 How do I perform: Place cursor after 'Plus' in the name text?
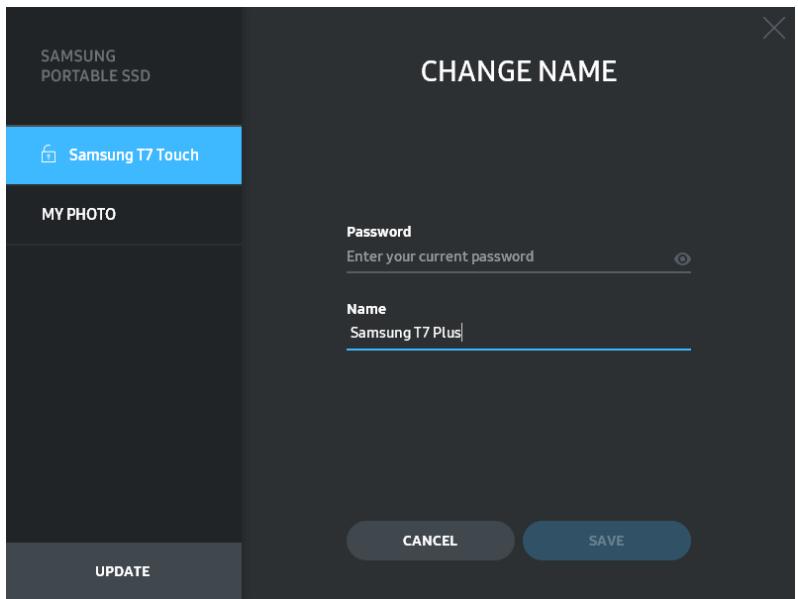(461, 333)
